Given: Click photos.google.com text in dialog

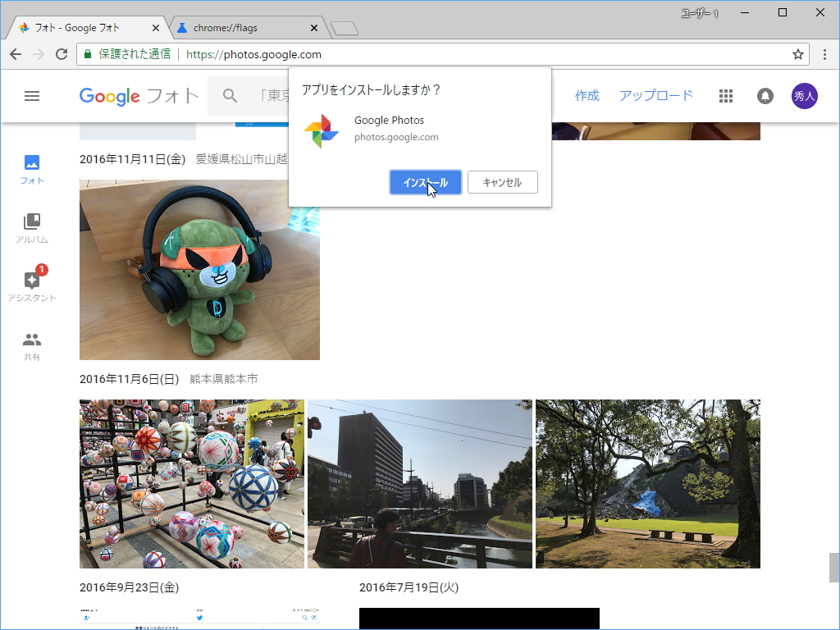Looking at the screenshot, I should coord(396,137).
